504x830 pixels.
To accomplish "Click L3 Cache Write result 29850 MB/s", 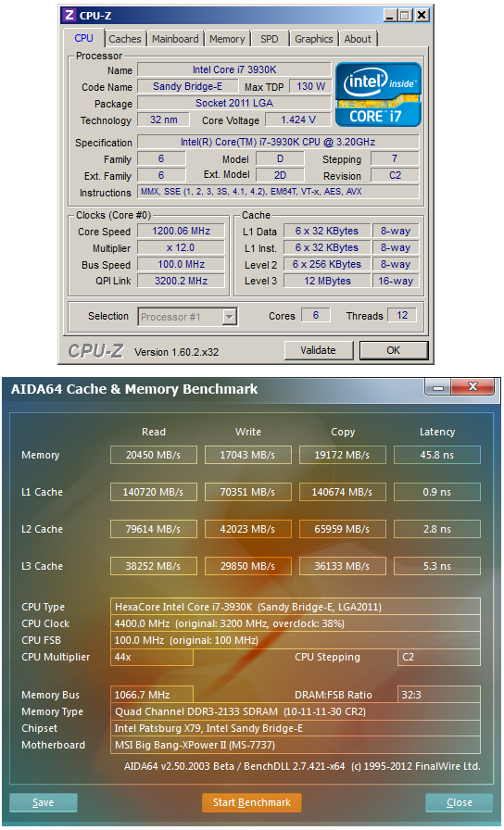I will pos(247,566).
